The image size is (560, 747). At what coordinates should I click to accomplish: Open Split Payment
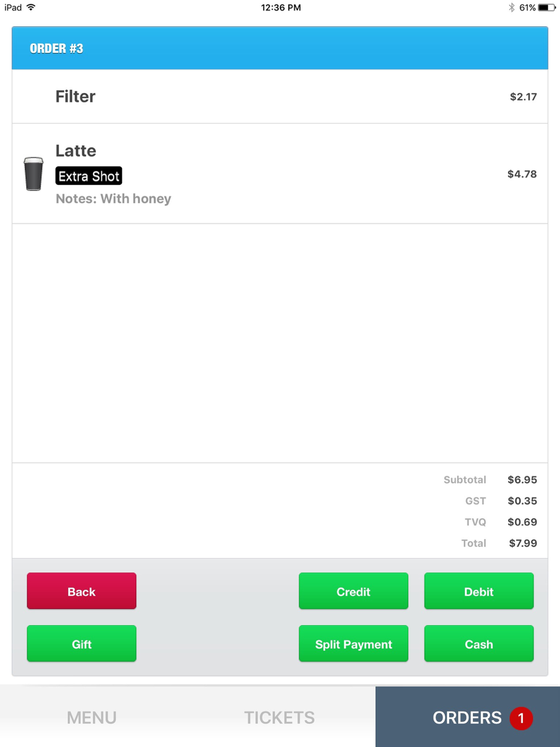click(353, 644)
